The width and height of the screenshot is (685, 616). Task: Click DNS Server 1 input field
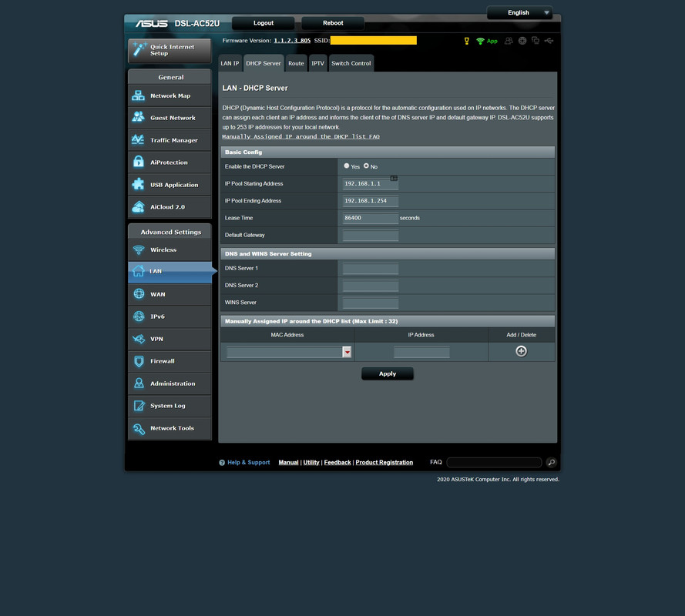point(371,269)
